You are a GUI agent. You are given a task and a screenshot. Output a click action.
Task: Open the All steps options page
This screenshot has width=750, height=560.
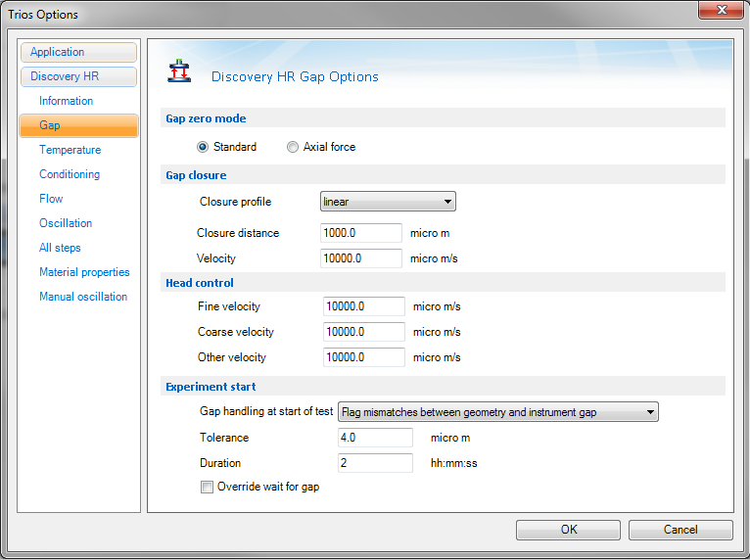pos(60,248)
